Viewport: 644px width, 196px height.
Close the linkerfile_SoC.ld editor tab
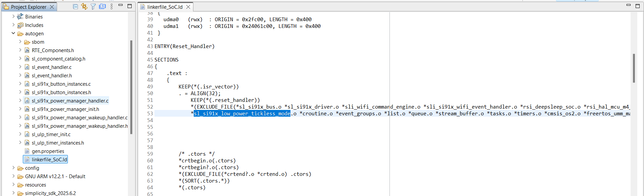pos(188,7)
